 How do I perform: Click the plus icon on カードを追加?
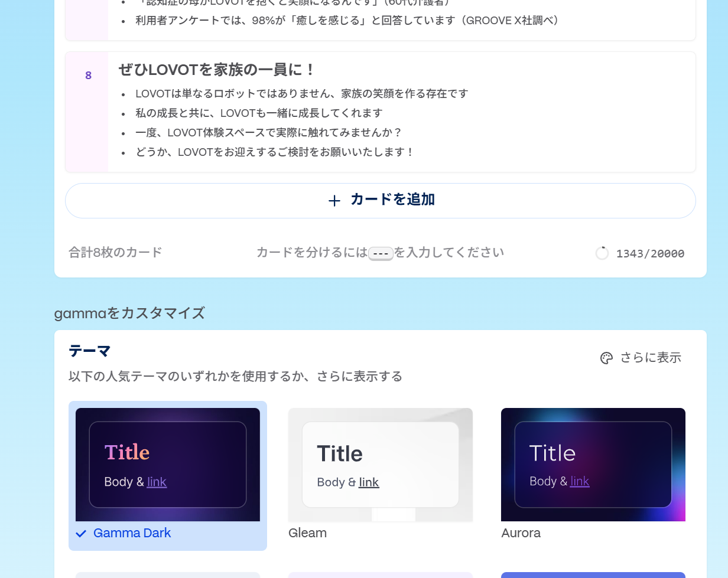(x=334, y=201)
